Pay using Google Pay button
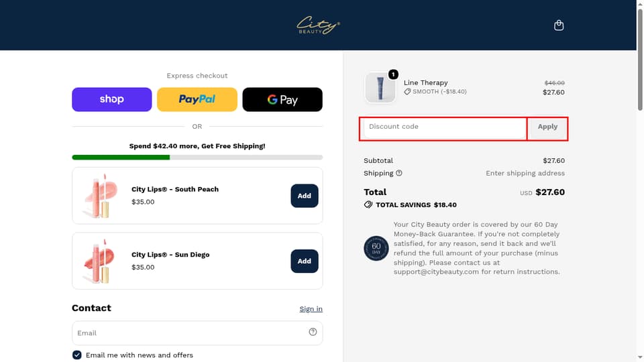 (x=282, y=99)
